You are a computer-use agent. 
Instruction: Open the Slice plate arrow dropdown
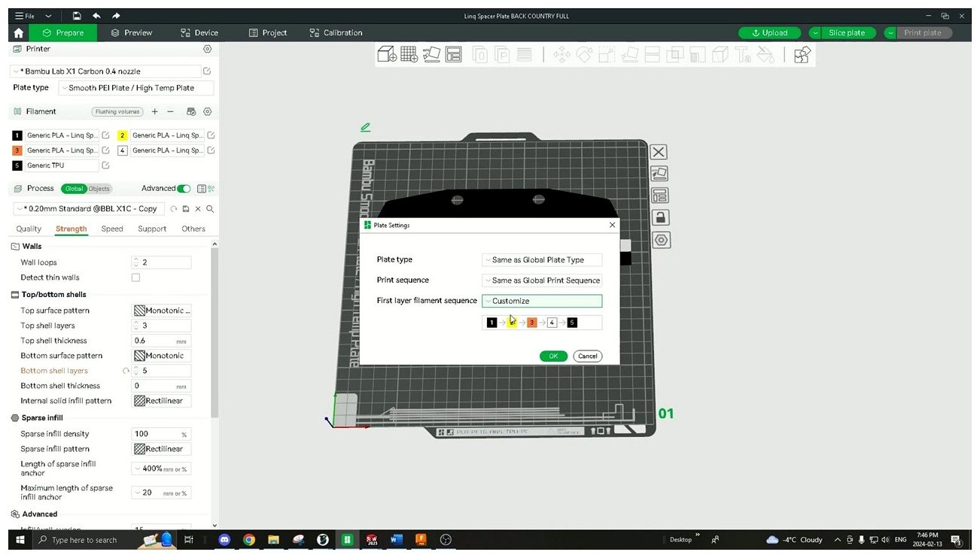pyautogui.click(x=815, y=33)
